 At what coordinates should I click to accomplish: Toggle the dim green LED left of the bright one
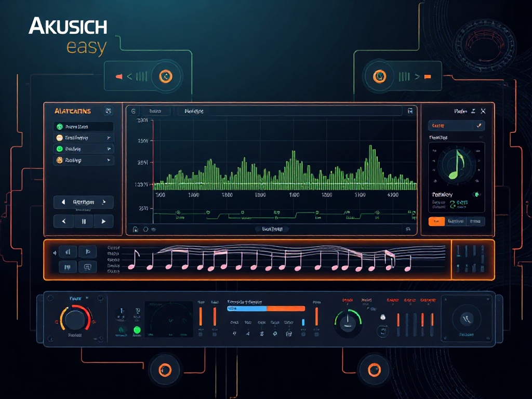pos(122,330)
